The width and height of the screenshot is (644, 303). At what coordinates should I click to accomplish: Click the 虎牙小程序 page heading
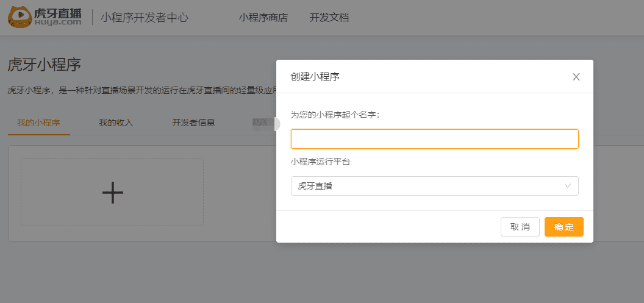coord(45,65)
